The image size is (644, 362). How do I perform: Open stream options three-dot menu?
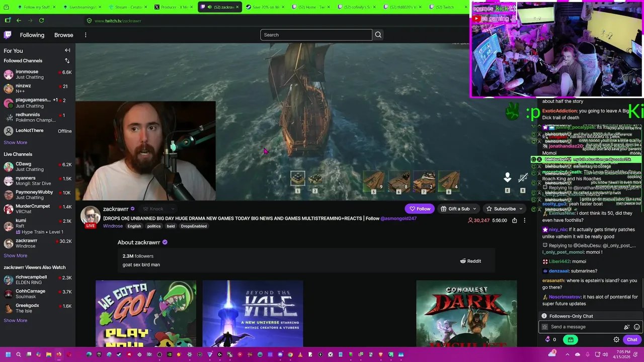(524, 220)
